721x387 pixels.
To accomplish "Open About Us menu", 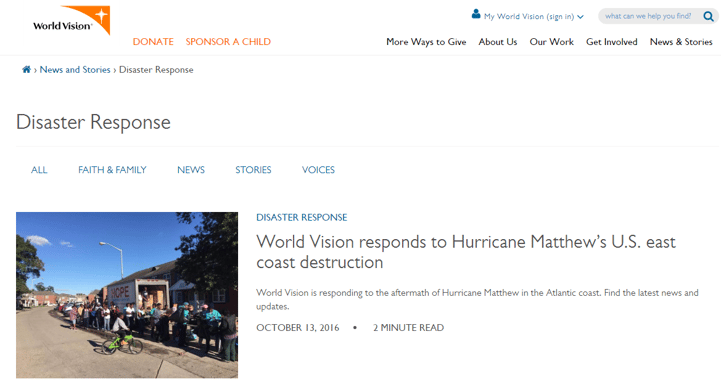I will pyautogui.click(x=498, y=42).
